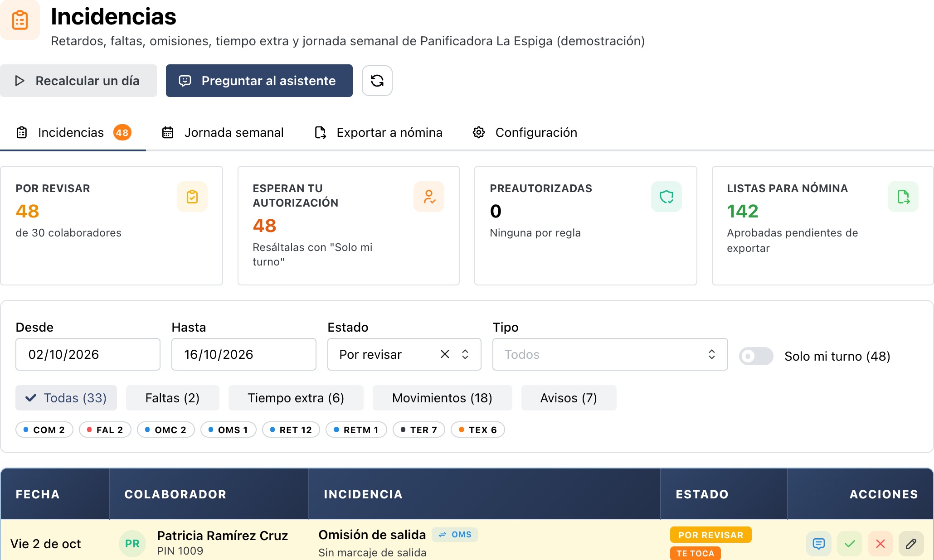
Task: Click the POR REVISAR status badge
Action: click(711, 535)
